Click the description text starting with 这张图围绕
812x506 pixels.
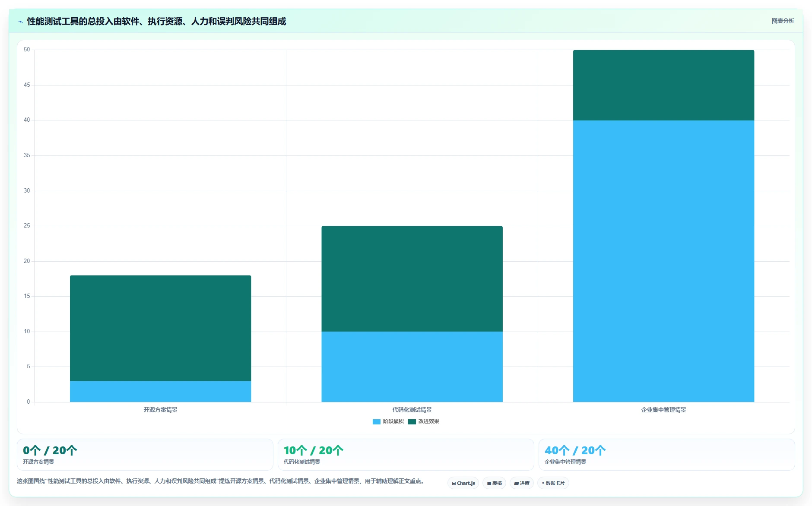point(221,481)
